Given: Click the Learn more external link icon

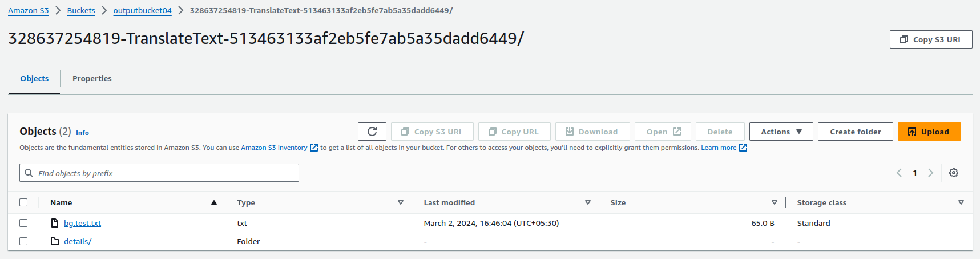Looking at the screenshot, I should point(743,148).
